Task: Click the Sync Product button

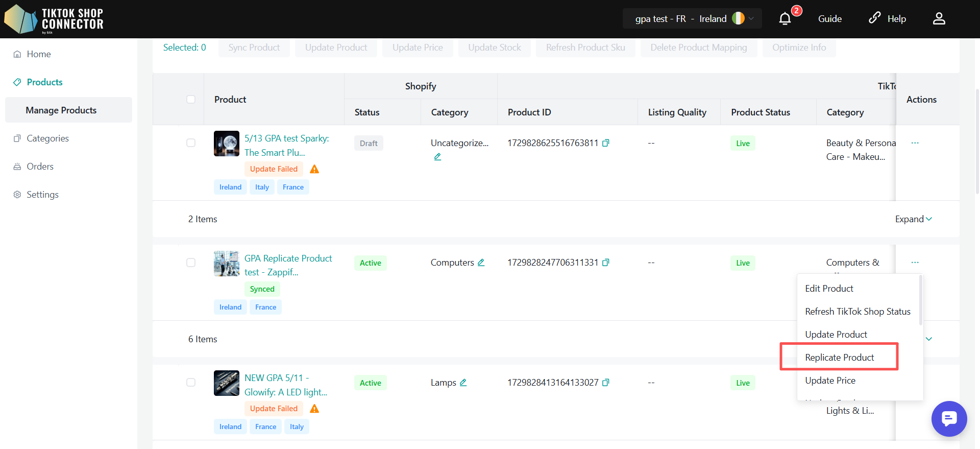Action: point(254,48)
